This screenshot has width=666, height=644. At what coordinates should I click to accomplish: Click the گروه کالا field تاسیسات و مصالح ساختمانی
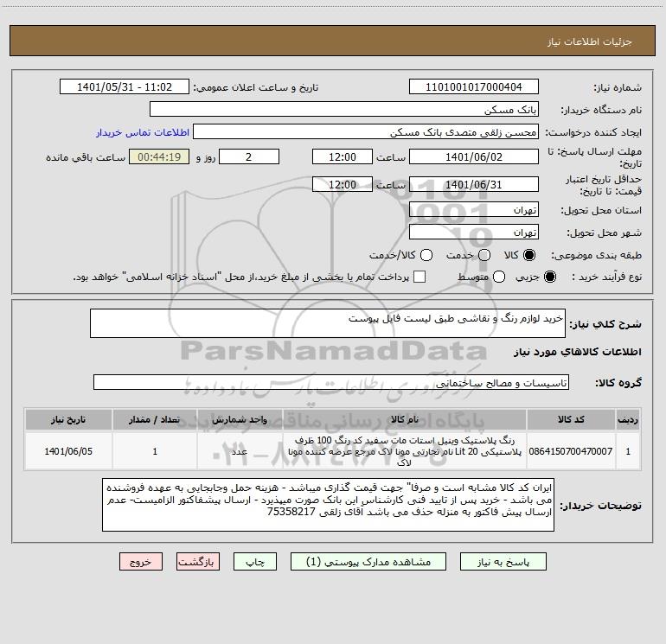[x=331, y=382]
